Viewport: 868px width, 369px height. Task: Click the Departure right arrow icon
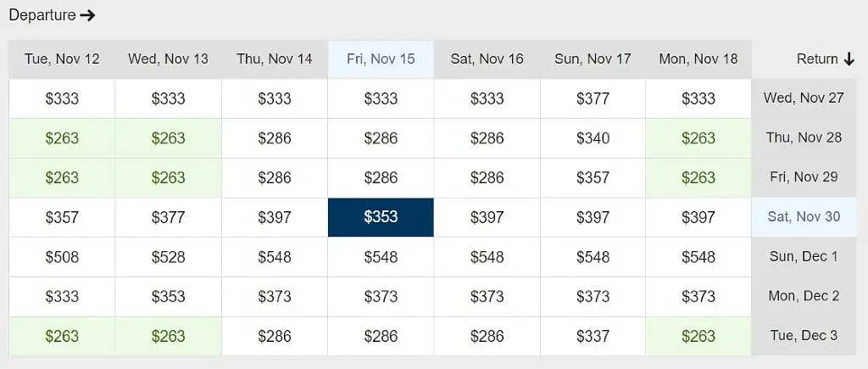87,15
